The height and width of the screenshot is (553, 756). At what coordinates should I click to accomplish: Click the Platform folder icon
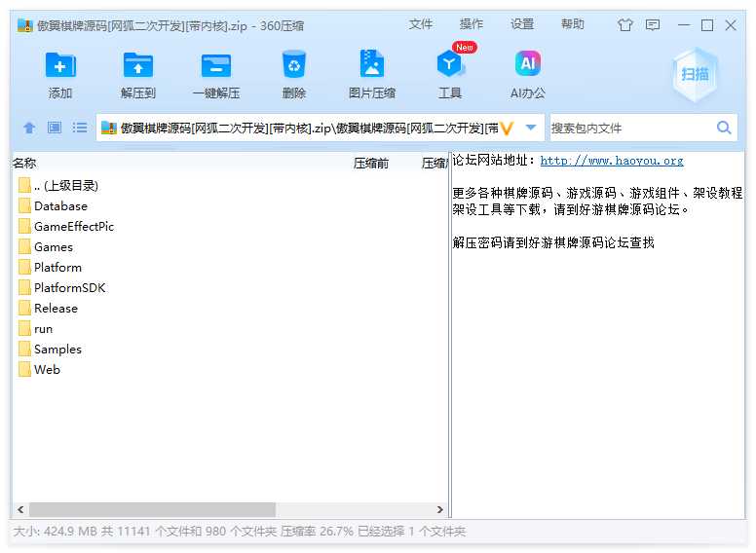(24, 268)
